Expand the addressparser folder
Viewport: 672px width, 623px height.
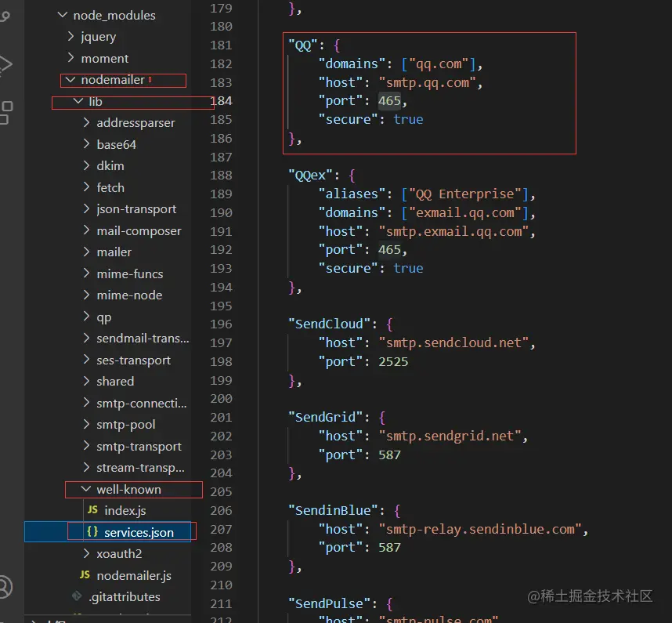[x=86, y=122]
